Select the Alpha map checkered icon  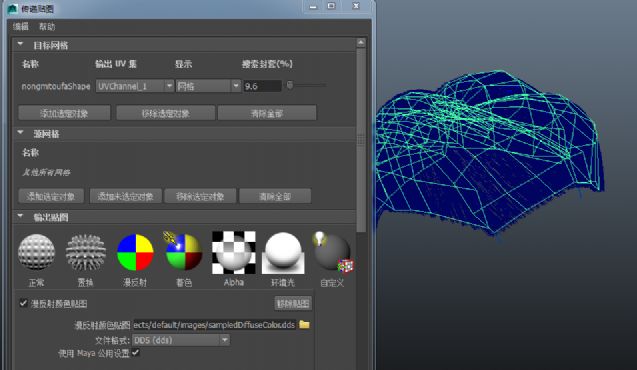coord(234,252)
